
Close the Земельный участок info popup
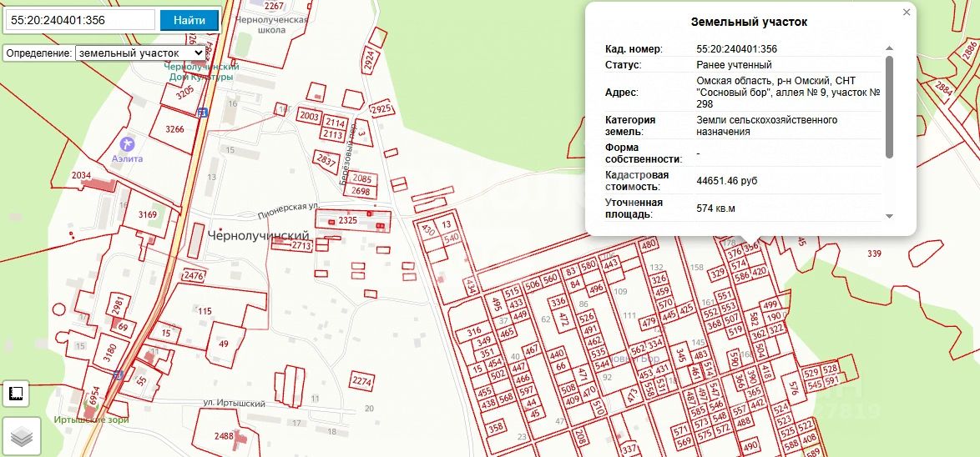907,12
